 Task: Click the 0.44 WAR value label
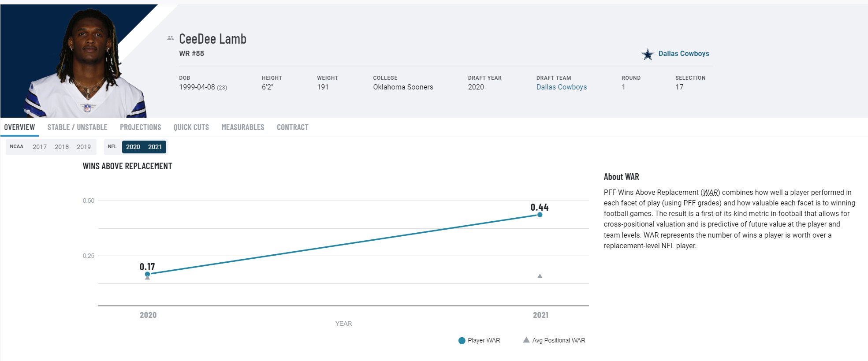(539, 207)
